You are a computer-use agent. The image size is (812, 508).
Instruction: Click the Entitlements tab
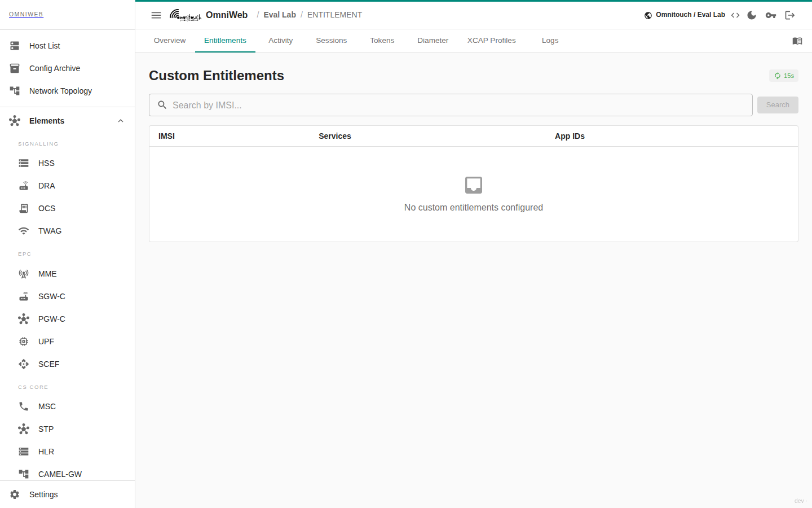225,41
